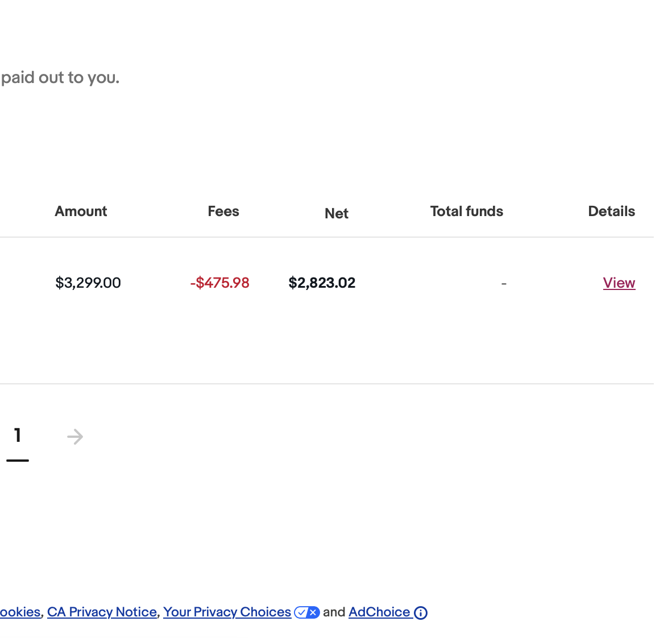The image size is (672, 638).
Task: Click the Net column header
Action: tap(337, 214)
